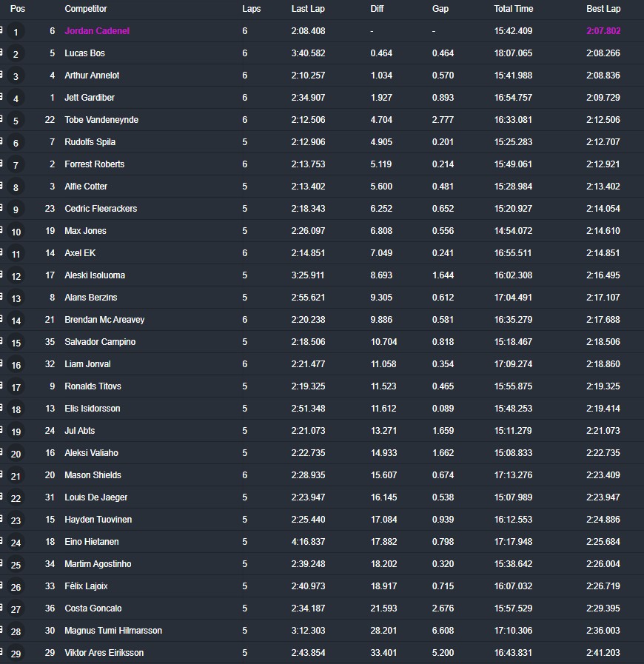Viewport: 644px width, 664px height.
Task: Select the position 18 badge for Elis Isidorsson
Action: 16,409
